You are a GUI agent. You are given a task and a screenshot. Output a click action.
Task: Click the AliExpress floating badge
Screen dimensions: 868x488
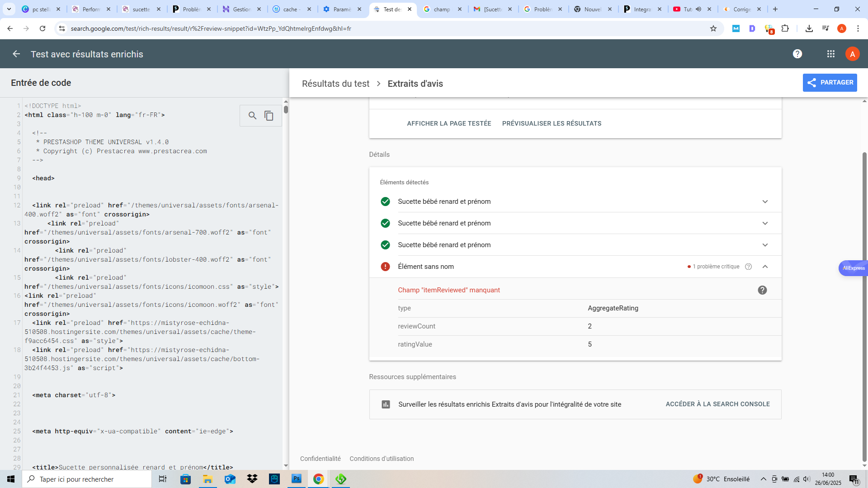854,268
